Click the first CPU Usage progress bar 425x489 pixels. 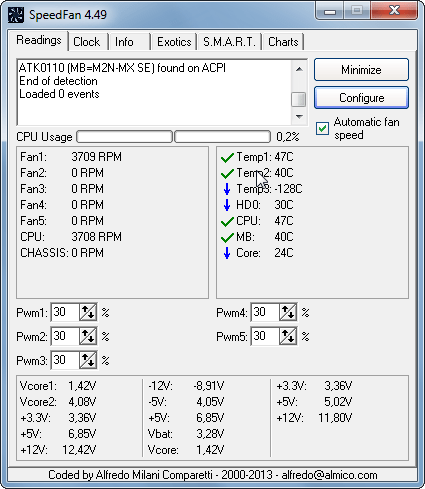coord(125,137)
